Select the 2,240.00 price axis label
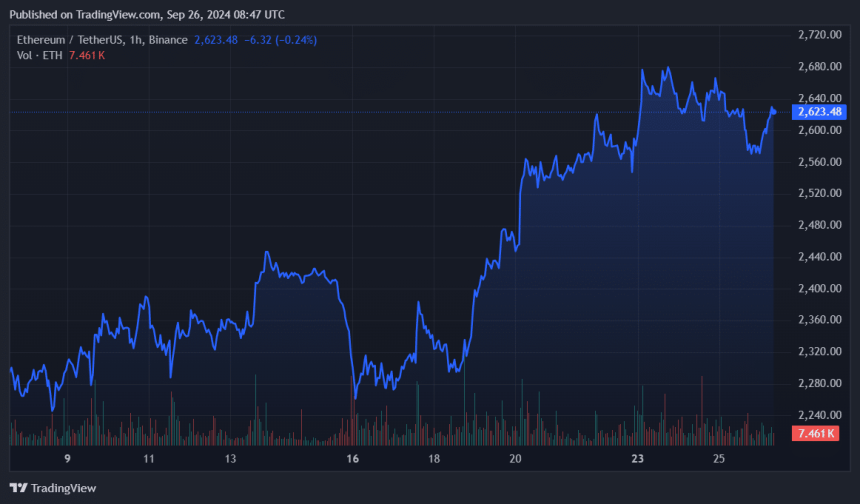 point(819,415)
